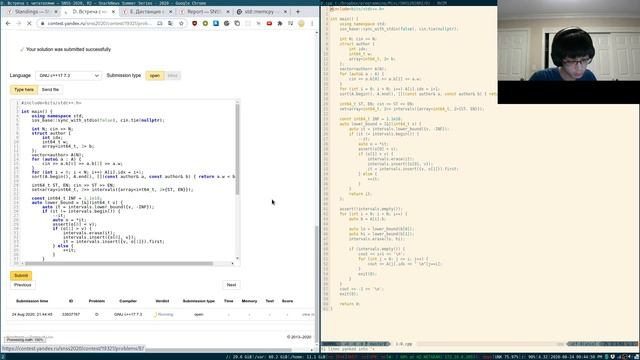Image resolution: width=640 pixels, height=360 pixels.
Task: Go to the Previous problem
Action: [x=22, y=285]
